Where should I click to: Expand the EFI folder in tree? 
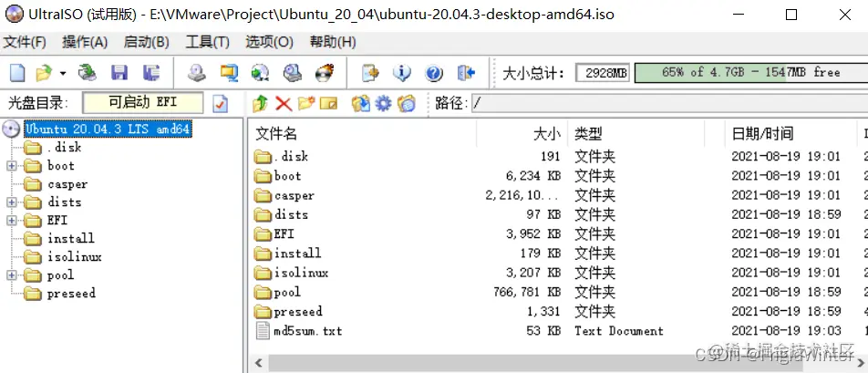[12, 221]
